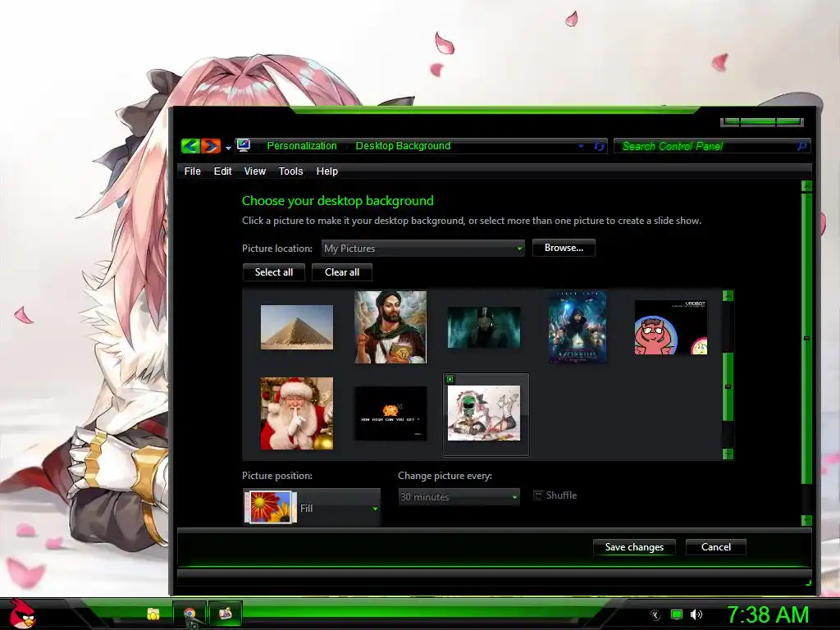Click the Angry Birds start button
The image size is (840, 630).
22,614
